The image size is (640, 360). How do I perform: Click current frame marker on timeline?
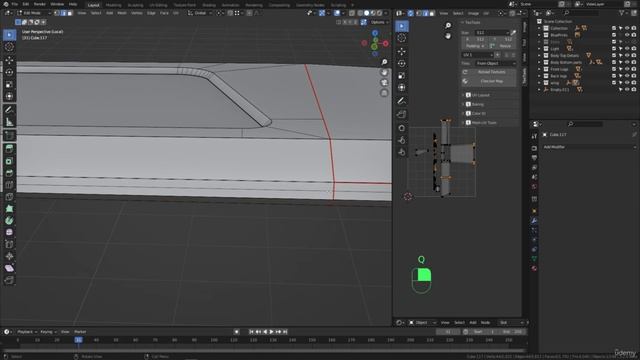coord(78,340)
